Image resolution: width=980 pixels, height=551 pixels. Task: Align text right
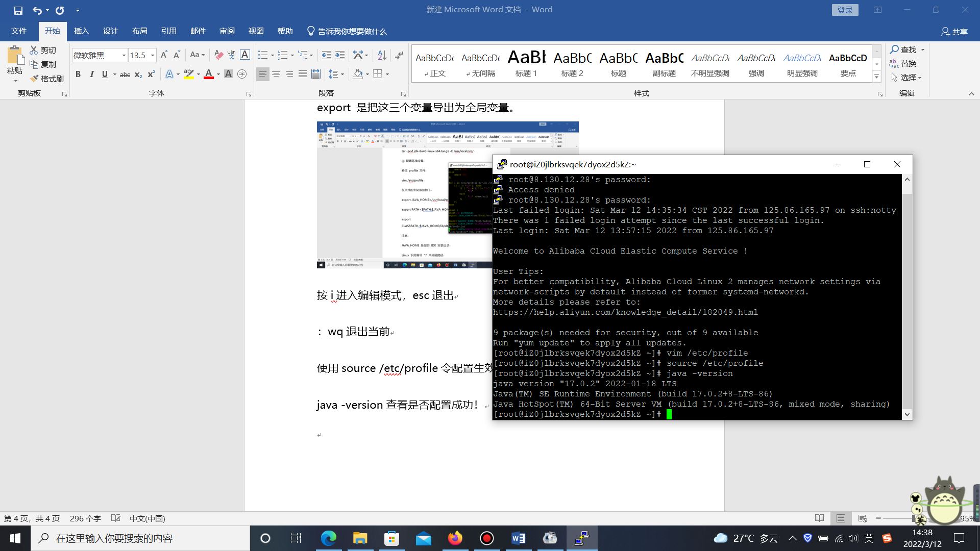coord(289,74)
